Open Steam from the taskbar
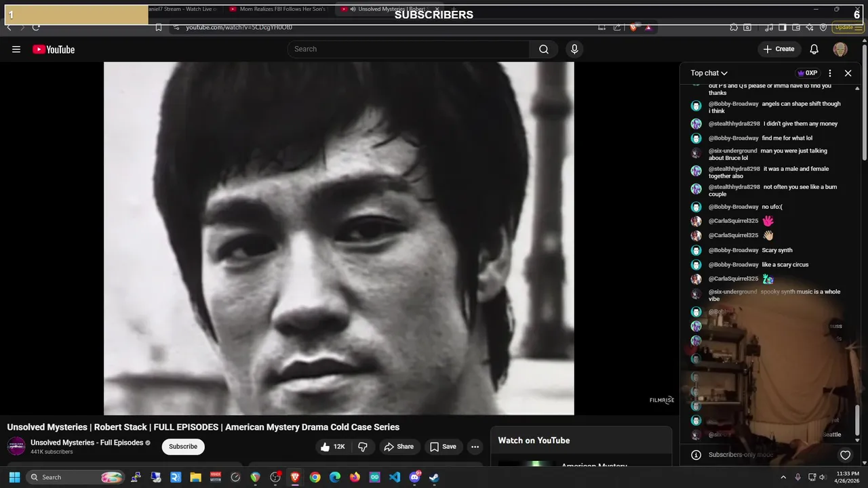The height and width of the screenshot is (488, 868). coord(435,477)
